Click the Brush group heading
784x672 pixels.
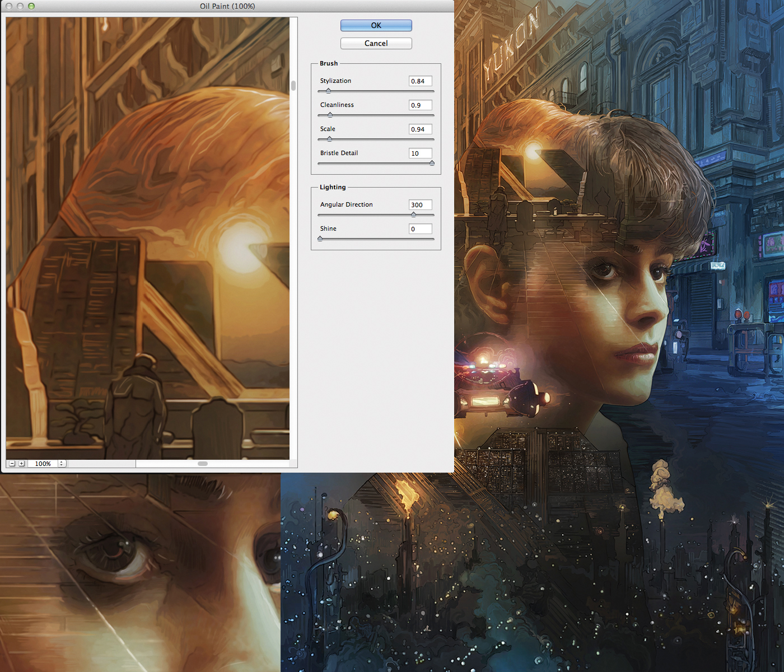pyautogui.click(x=329, y=64)
